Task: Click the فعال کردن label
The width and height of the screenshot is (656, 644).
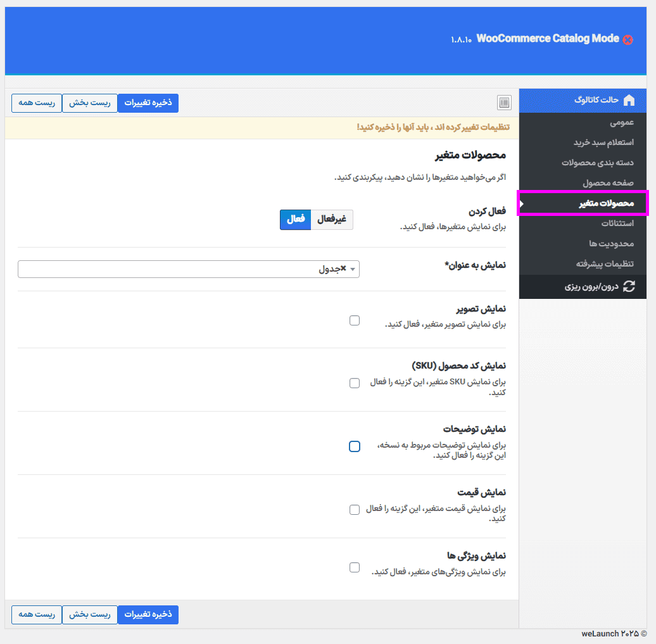Action: (487, 211)
